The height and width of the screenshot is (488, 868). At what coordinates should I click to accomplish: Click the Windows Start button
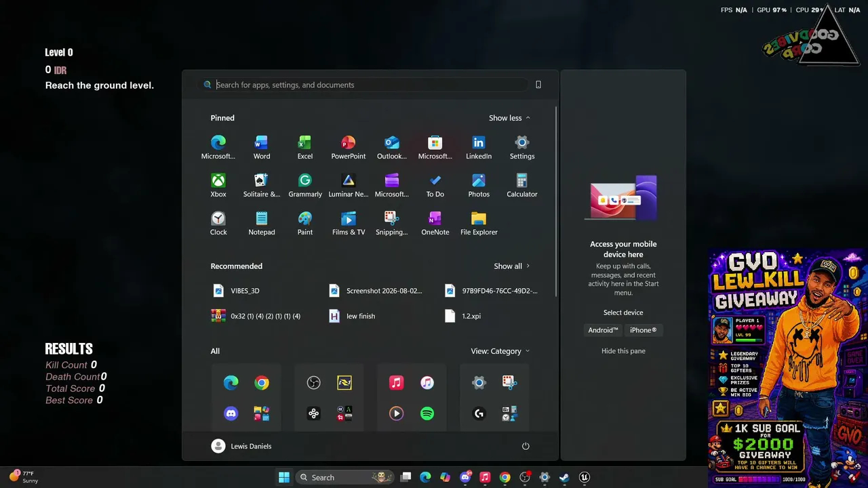coord(284,477)
